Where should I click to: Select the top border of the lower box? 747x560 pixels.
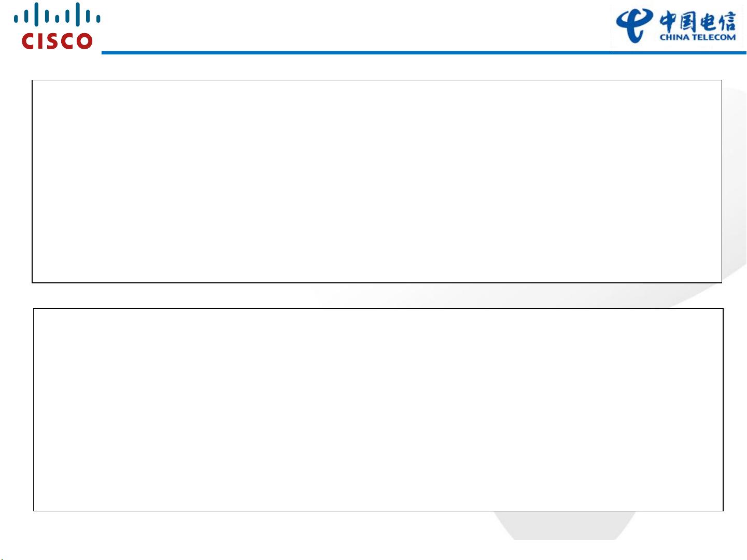click(x=378, y=309)
